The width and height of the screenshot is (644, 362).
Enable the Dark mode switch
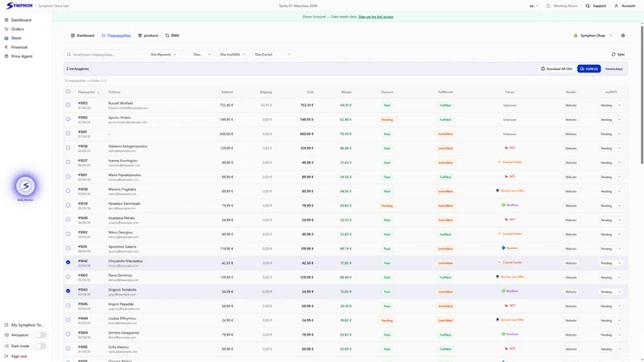coord(41,346)
